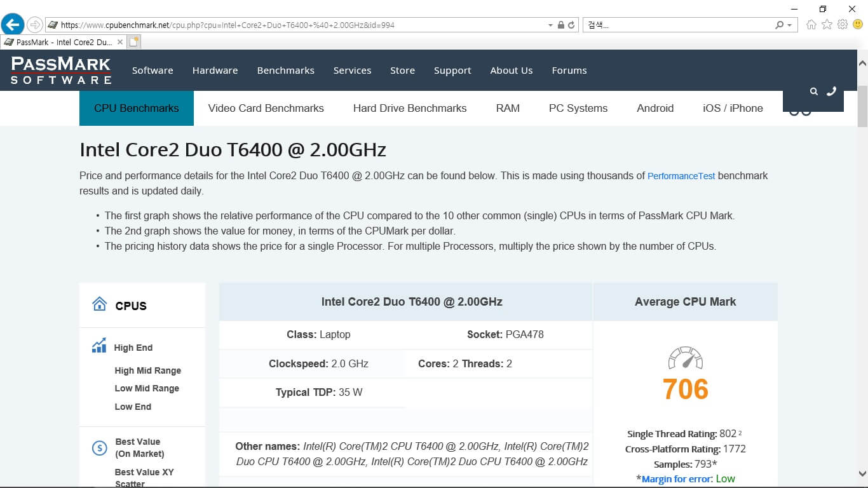
Task: Click the Socket: PGA478 cell
Action: (505, 334)
